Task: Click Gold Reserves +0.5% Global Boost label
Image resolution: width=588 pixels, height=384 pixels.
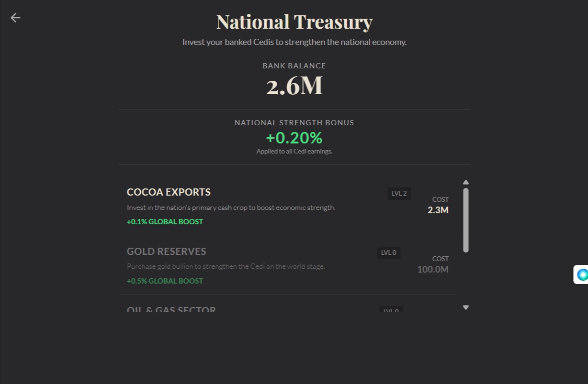Action: pos(165,281)
